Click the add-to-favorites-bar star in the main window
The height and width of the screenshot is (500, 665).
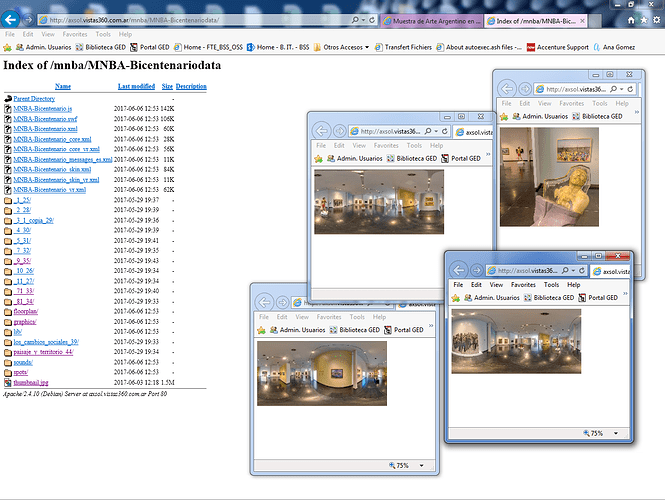click(x=7, y=47)
